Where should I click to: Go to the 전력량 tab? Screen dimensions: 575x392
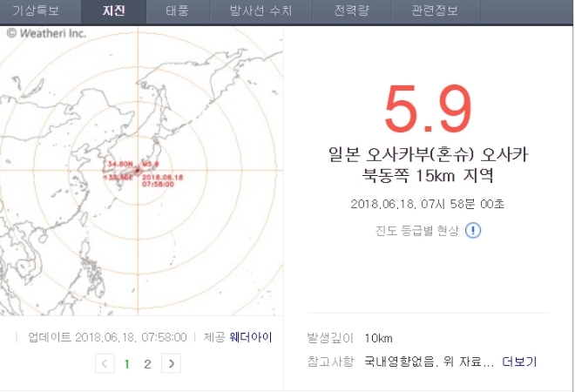click(351, 10)
